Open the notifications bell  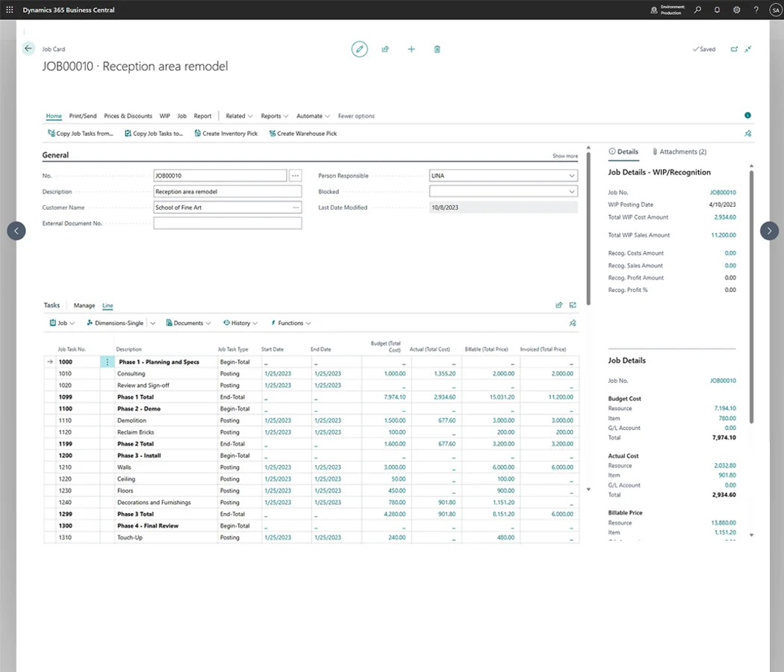click(x=717, y=10)
